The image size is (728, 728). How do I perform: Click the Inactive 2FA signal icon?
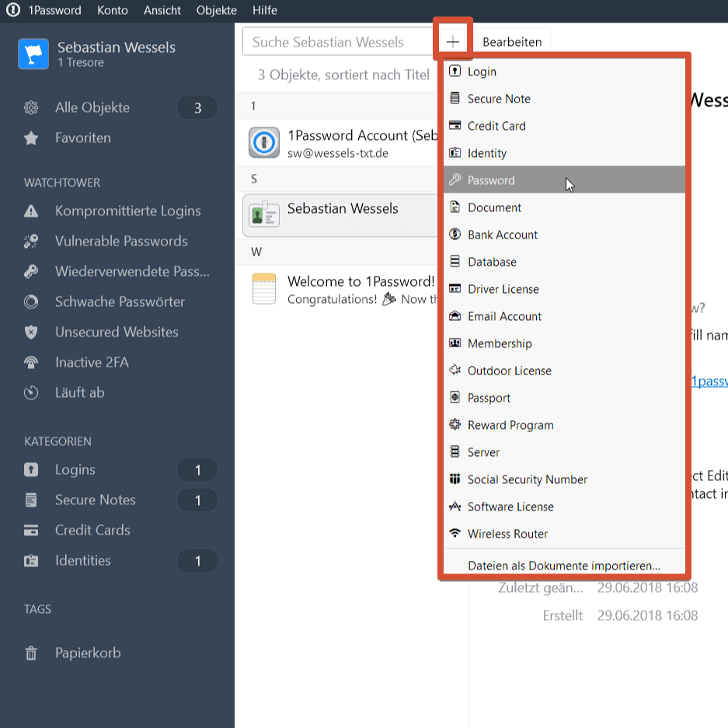(x=31, y=363)
